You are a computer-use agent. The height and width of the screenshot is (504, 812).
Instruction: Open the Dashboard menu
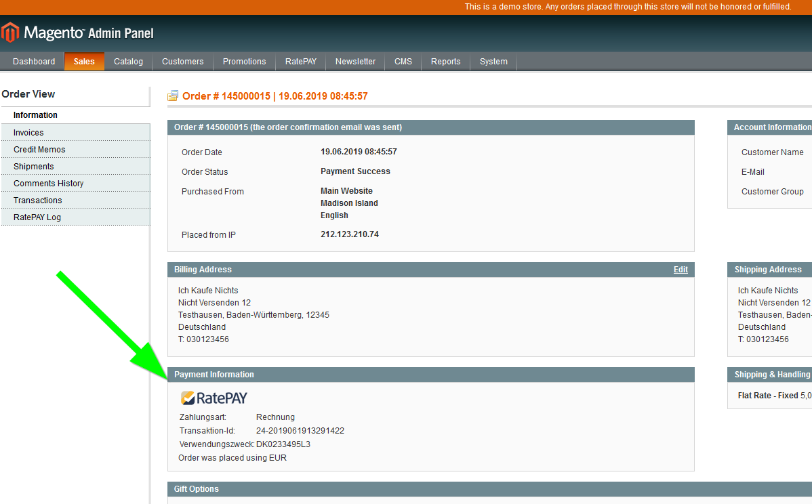(34, 62)
